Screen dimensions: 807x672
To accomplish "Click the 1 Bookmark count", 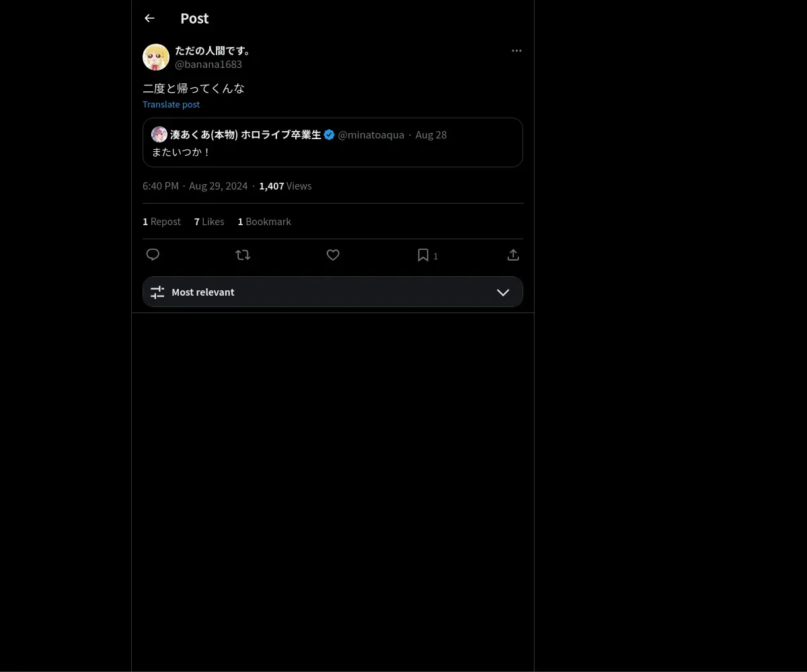I will point(264,222).
